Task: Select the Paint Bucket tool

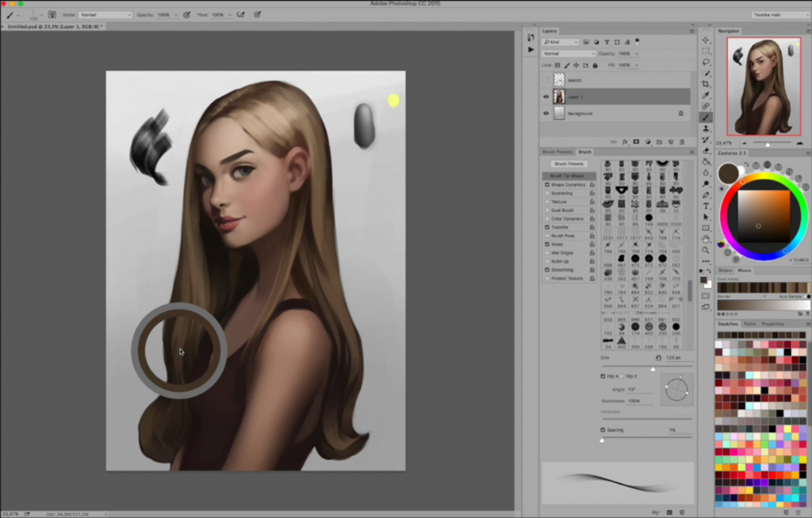Action: click(706, 162)
